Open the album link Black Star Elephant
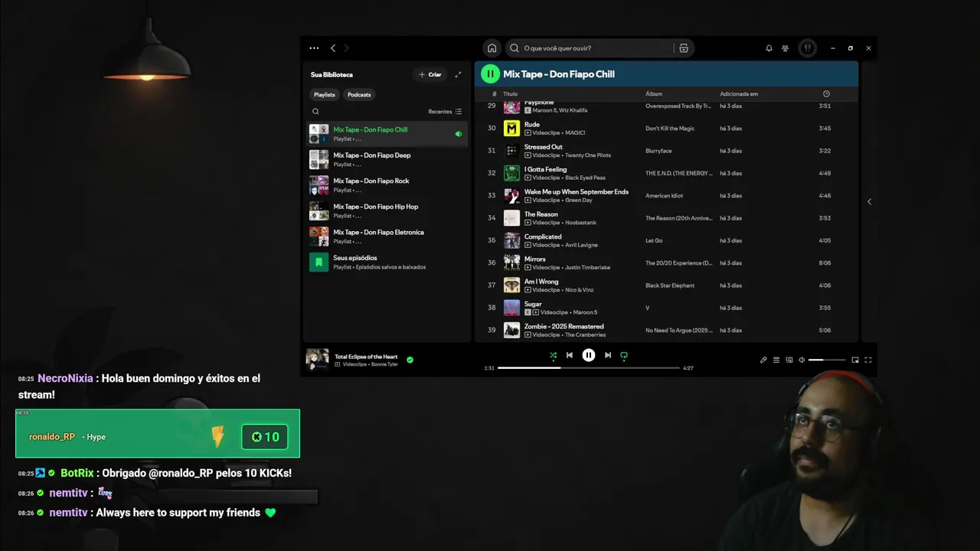The height and width of the screenshot is (551, 980). click(670, 285)
